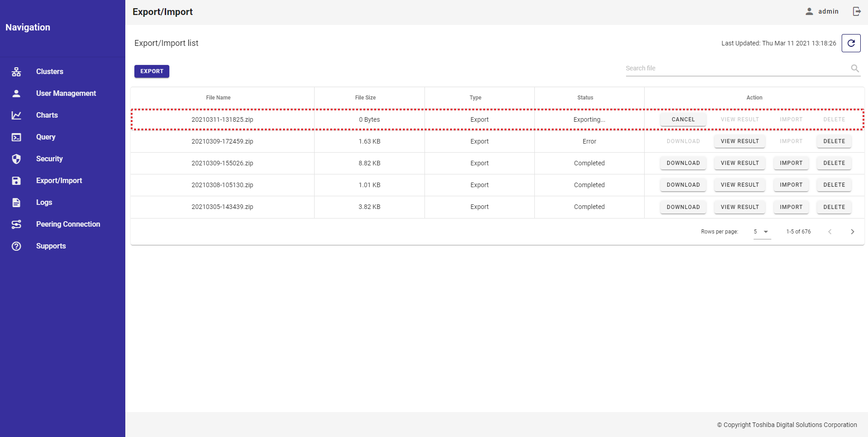Screen dimensions: 868x437
Task: Refresh the Export/Import list
Action: tap(851, 43)
